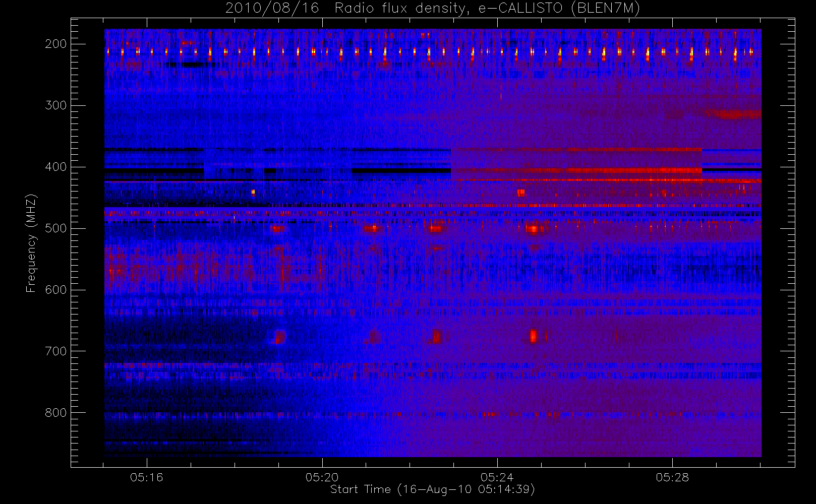
Task: Click the bright red burst near 670 MHz just after 05:24
Action: 534,336
